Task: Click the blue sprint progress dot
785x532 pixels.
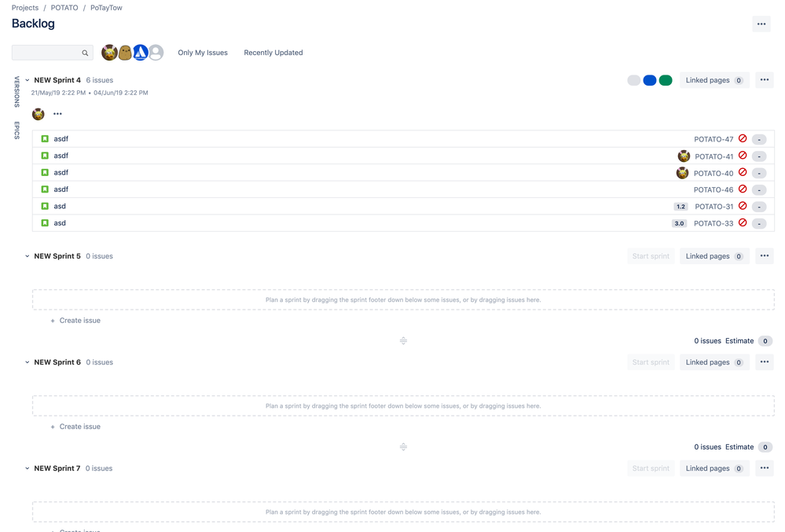Action: [x=650, y=79]
